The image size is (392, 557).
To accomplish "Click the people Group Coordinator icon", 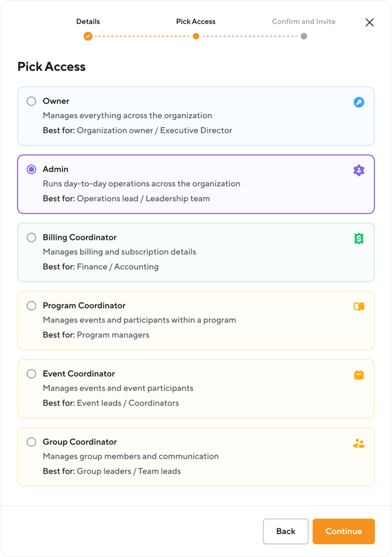I will 359,443.
